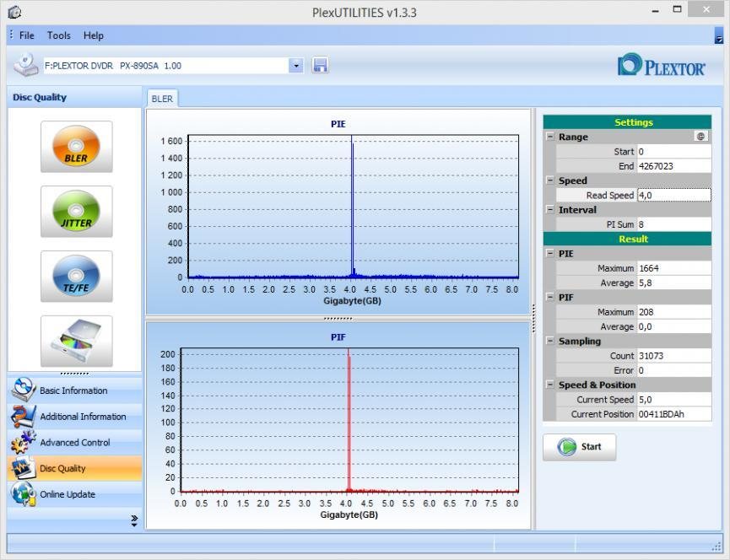Open Additional Information section
Image resolution: width=730 pixels, height=560 pixels.
pyautogui.click(x=74, y=417)
